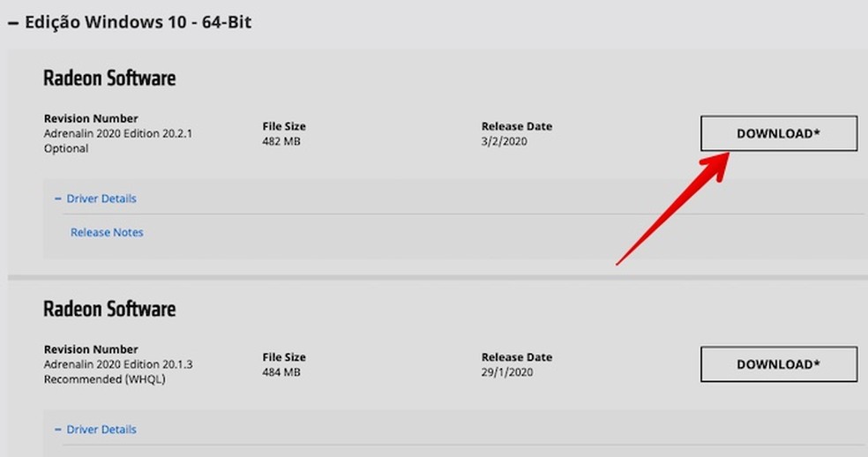
Task: Open the Release Notes link
Action: 107,232
